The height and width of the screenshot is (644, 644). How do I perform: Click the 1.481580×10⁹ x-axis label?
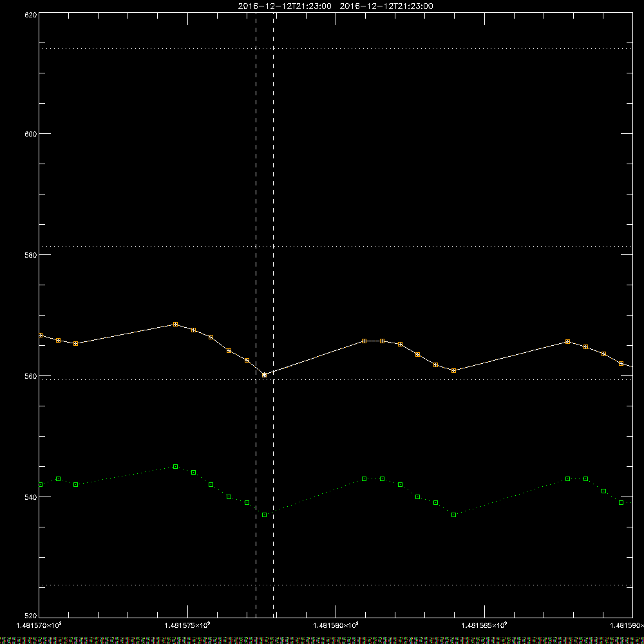[x=336, y=625]
